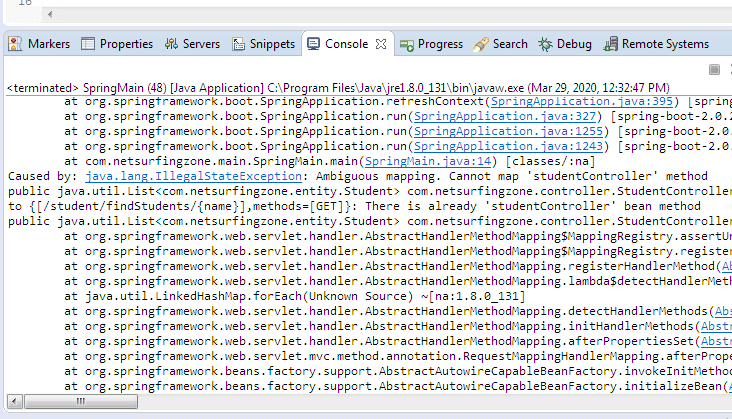
Task: Show the Debug view tab
Action: 565,44
